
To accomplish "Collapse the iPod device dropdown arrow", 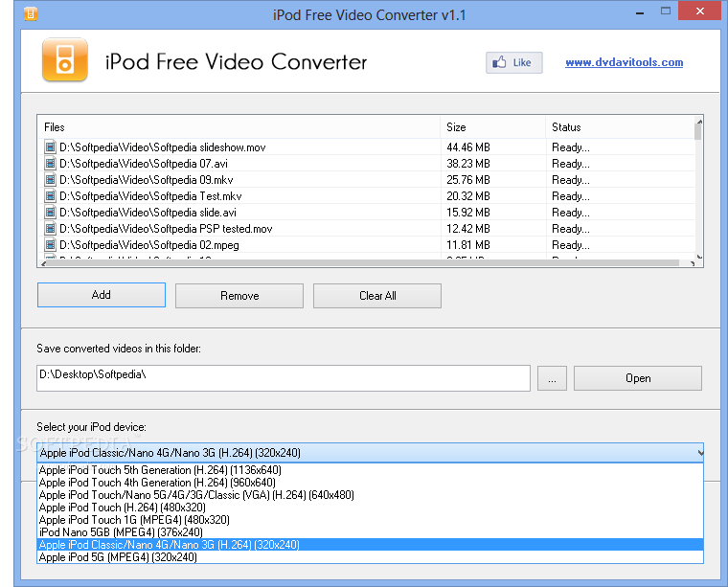I will click(699, 452).
